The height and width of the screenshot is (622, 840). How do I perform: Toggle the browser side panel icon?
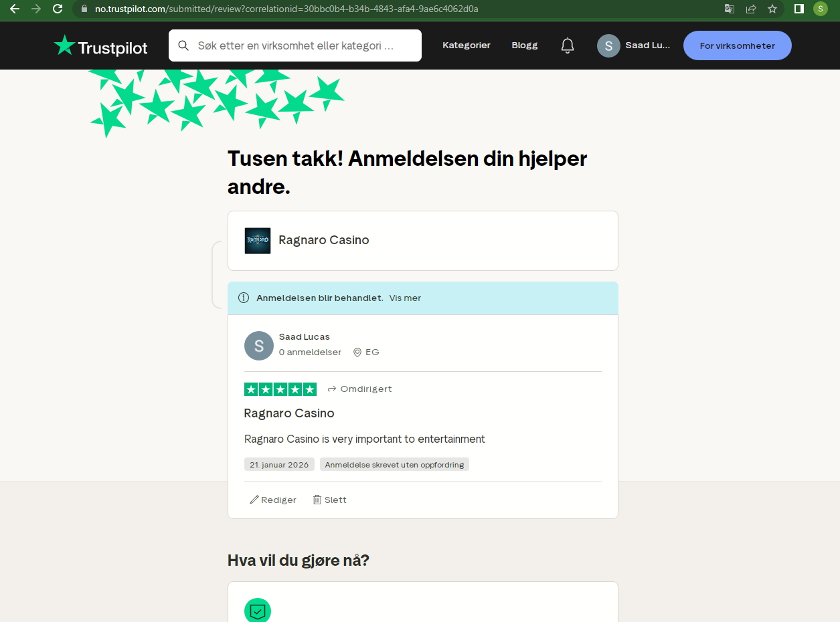(x=799, y=9)
